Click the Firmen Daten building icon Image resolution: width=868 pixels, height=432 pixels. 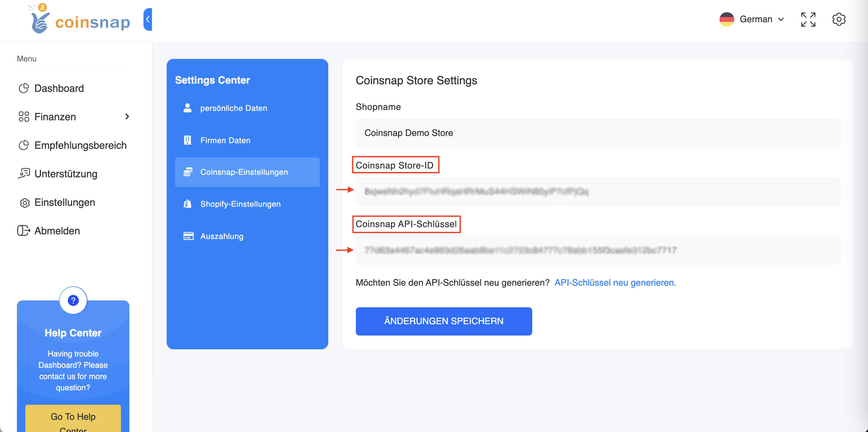pos(187,140)
